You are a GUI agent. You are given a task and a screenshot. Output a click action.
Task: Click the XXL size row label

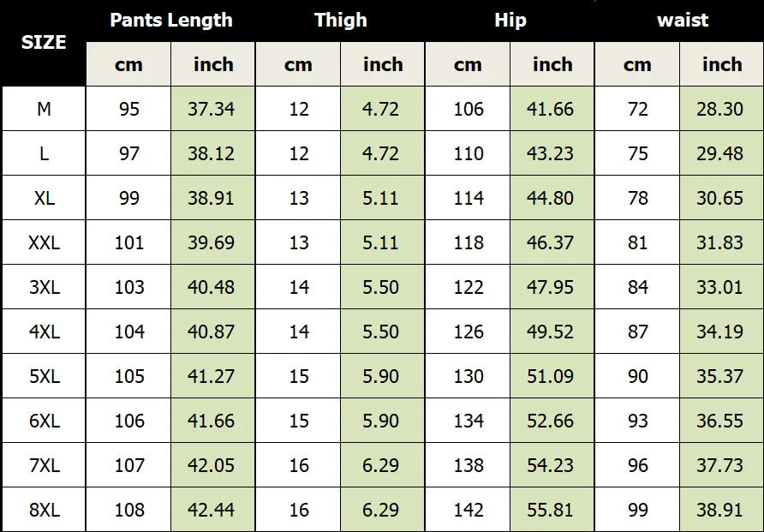[44, 242]
